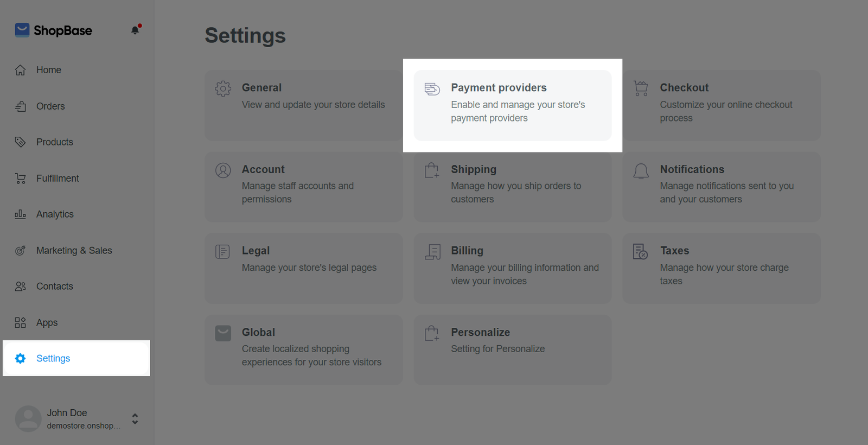Expand the John Doe account switcher
Image resolution: width=868 pixels, height=445 pixels.
135,418
